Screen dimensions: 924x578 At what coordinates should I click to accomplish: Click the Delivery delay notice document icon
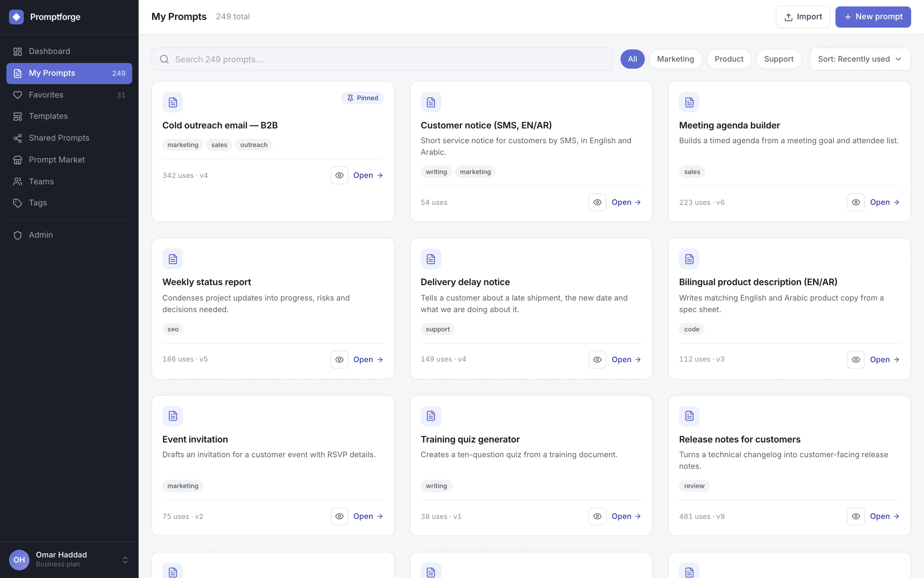(x=431, y=259)
